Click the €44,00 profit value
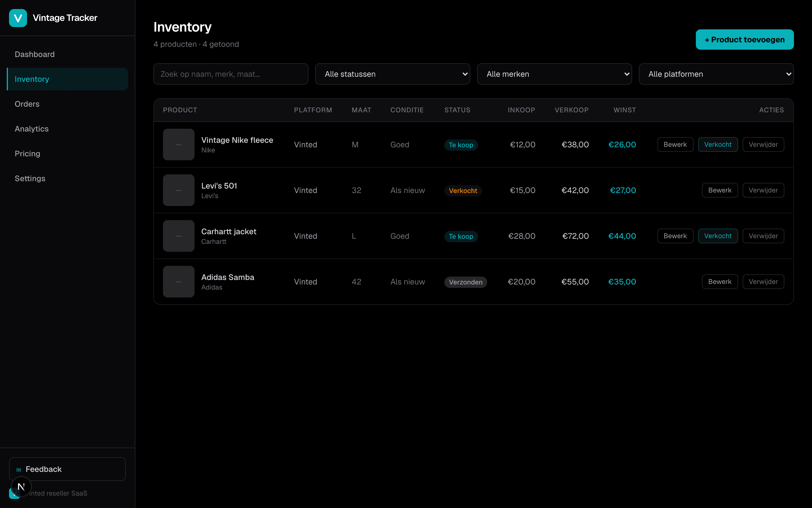 tap(622, 236)
